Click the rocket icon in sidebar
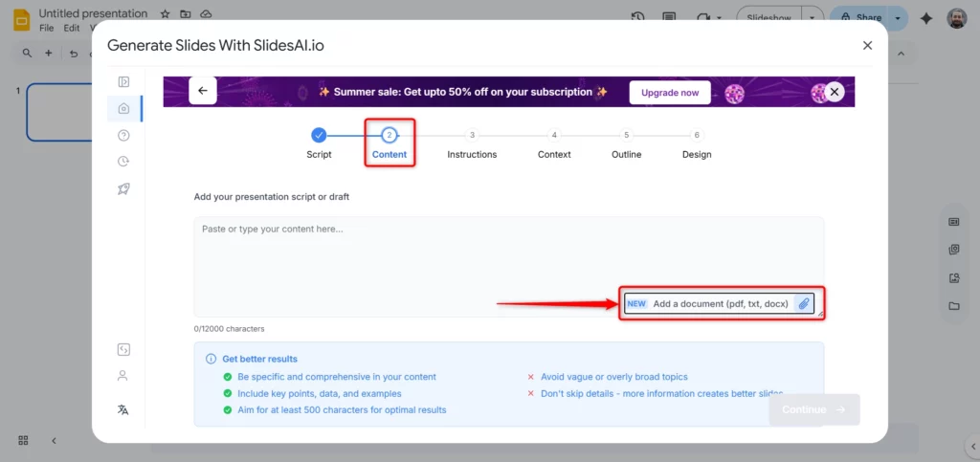The image size is (980, 462). point(123,188)
